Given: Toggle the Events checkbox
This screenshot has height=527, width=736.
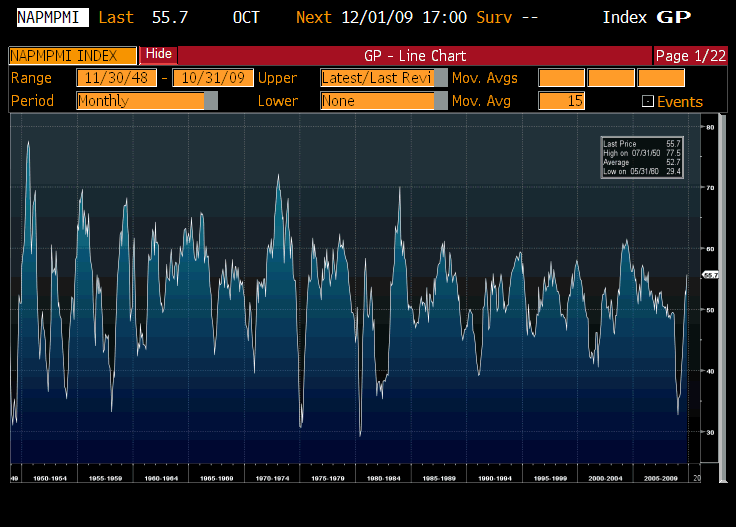Looking at the screenshot, I should [x=647, y=101].
